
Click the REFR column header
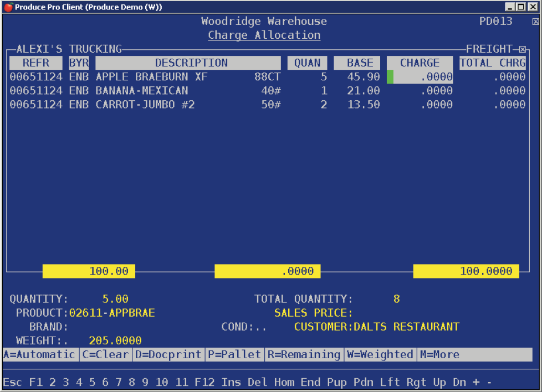tap(36, 63)
